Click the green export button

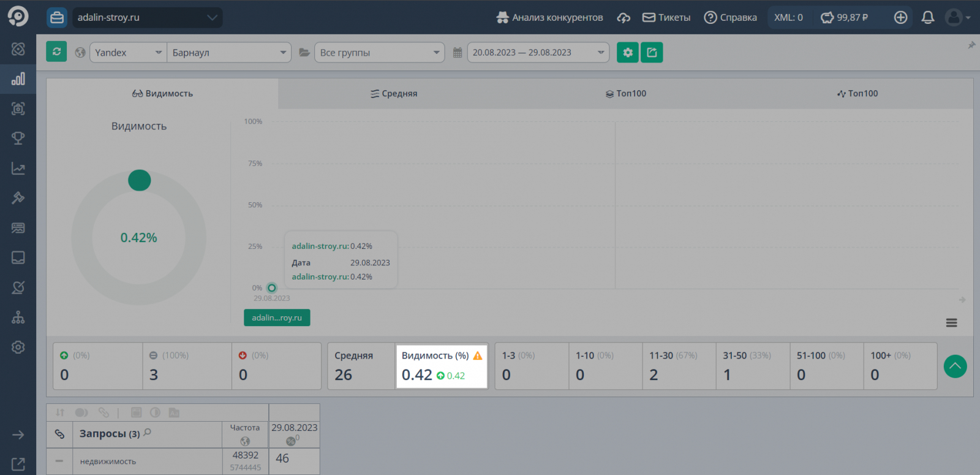tap(652, 52)
